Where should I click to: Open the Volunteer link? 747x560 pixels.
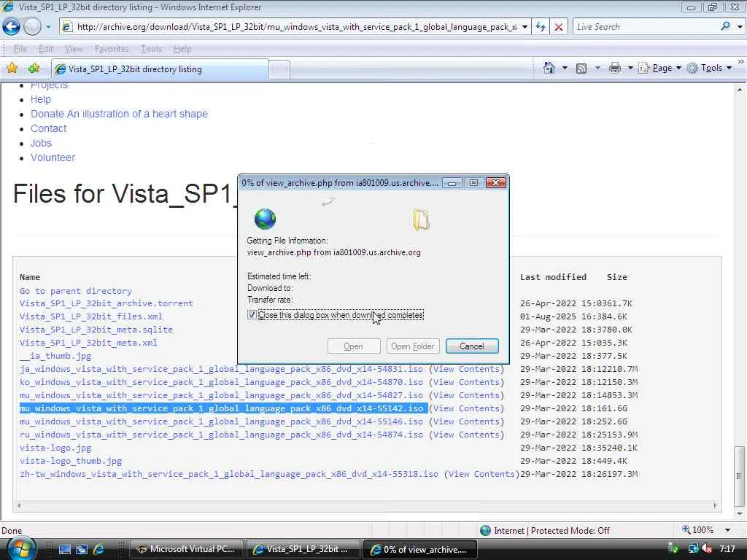[53, 157]
